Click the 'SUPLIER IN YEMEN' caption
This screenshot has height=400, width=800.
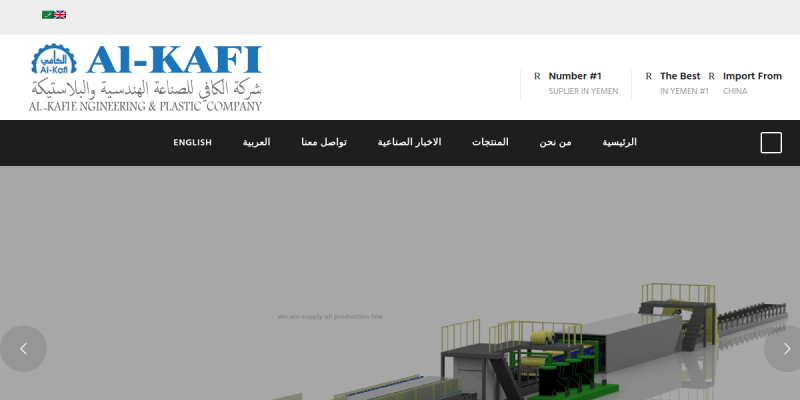tap(583, 91)
